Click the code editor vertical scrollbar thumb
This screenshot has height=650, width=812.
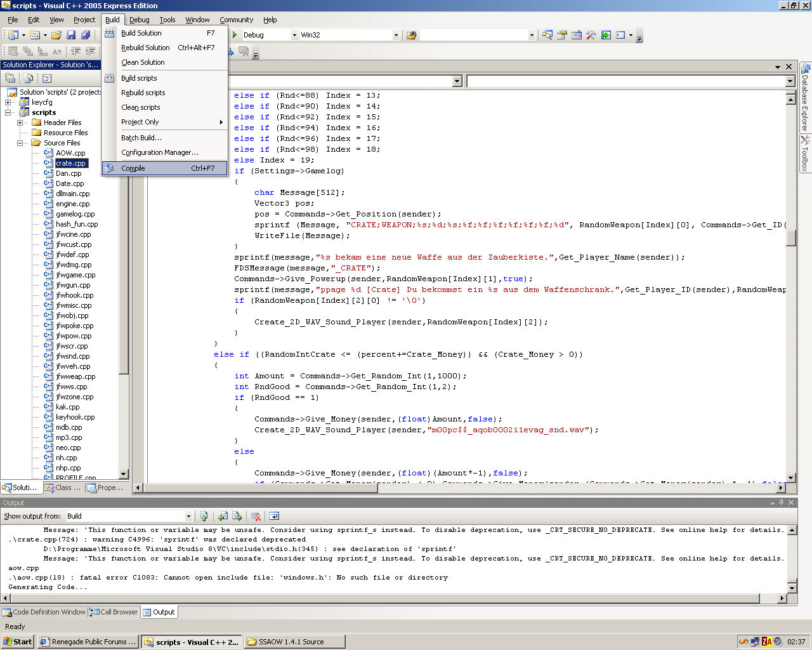[x=790, y=238]
